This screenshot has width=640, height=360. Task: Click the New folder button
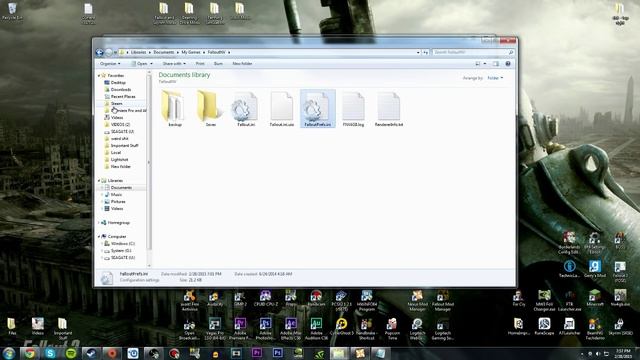[x=242, y=64]
